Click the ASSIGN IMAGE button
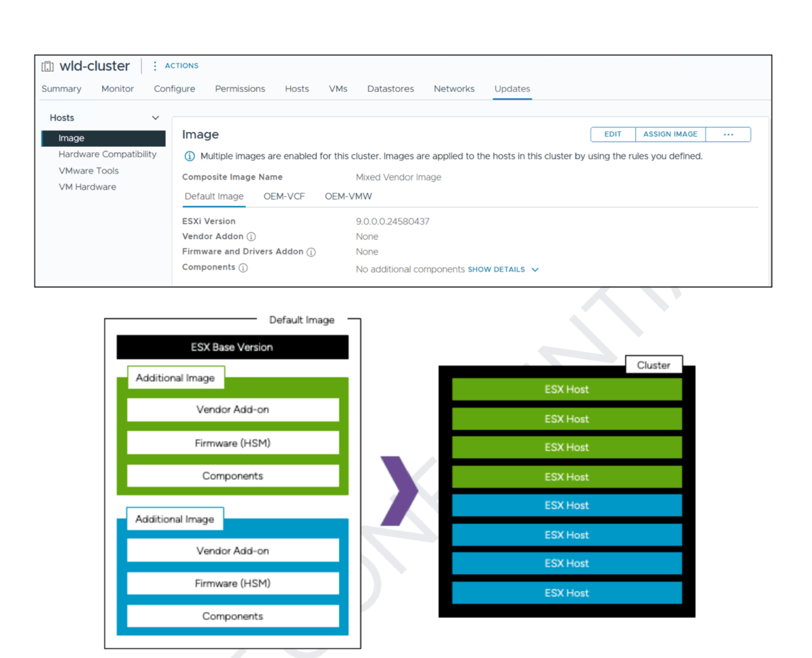Screen dimensions: 812x658 pyautogui.click(x=671, y=134)
